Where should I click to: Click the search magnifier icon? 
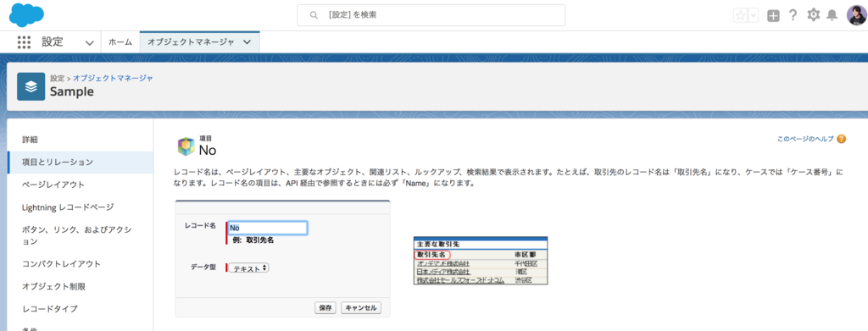click(314, 15)
